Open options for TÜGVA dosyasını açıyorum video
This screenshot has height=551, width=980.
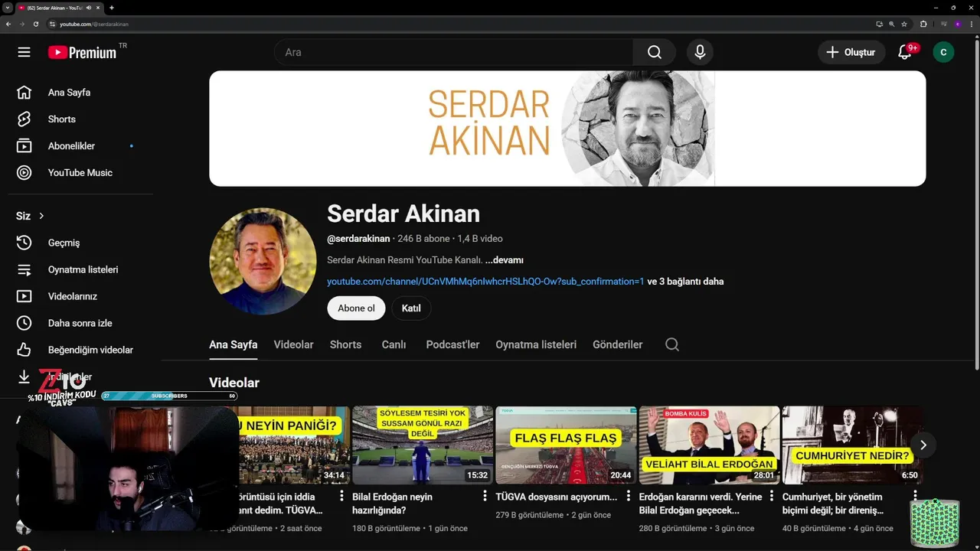pyautogui.click(x=628, y=497)
